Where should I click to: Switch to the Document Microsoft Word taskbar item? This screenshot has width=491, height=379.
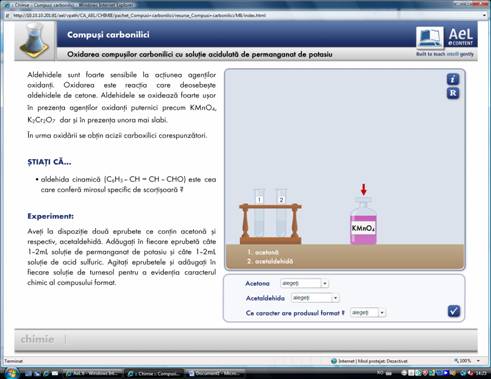[214, 373]
